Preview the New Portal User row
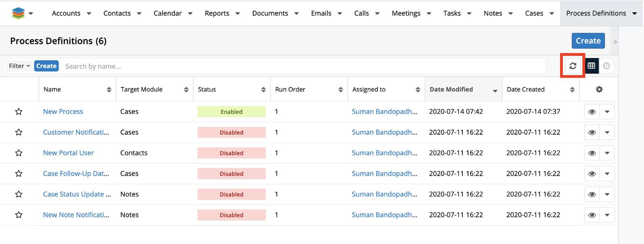The width and height of the screenshot is (644, 244). click(x=592, y=153)
